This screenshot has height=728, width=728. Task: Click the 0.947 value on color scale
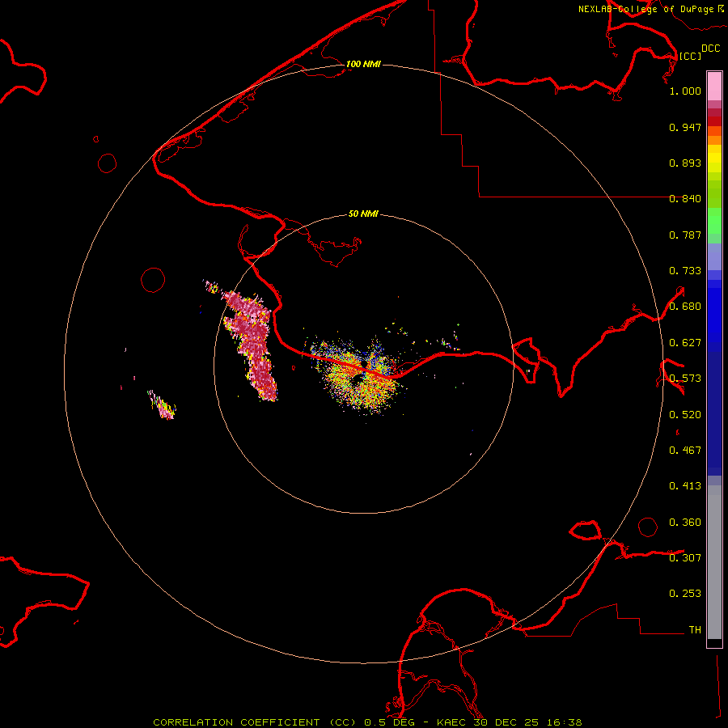click(x=685, y=127)
